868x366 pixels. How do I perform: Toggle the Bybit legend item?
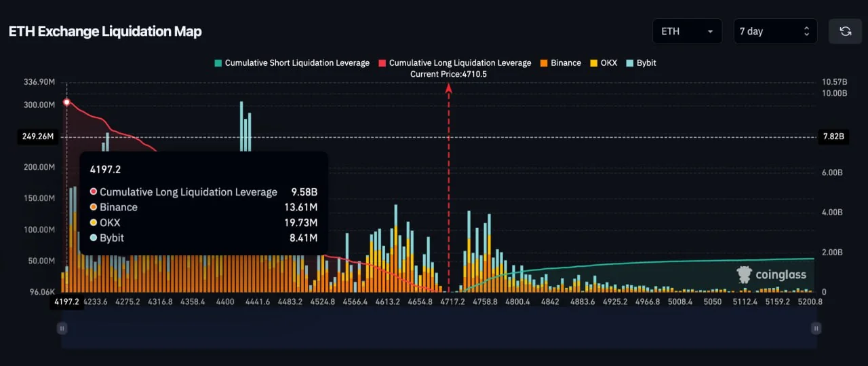click(640, 63)
